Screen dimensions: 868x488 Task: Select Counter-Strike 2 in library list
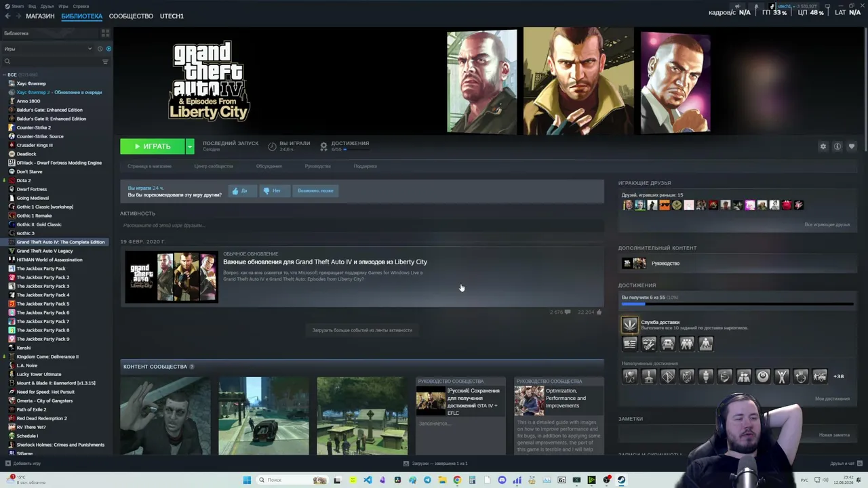[34, 127]
